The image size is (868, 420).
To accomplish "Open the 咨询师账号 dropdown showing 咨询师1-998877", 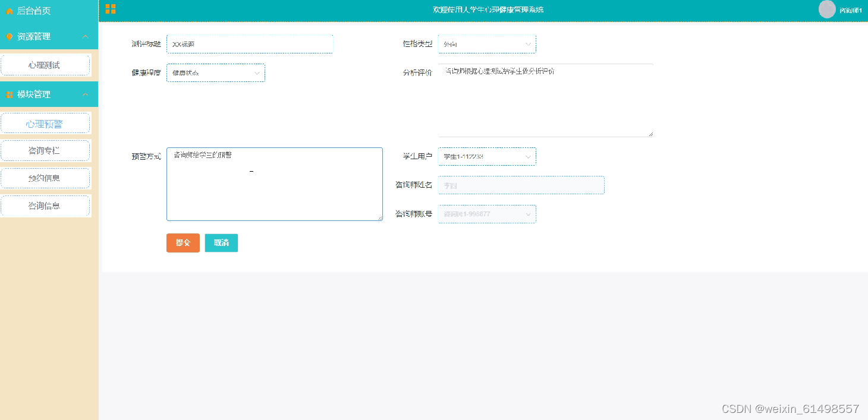I will 487,214.
